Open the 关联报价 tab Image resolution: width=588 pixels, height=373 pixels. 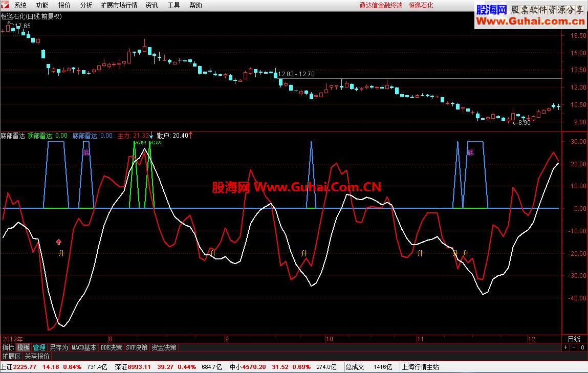[37, 356]
